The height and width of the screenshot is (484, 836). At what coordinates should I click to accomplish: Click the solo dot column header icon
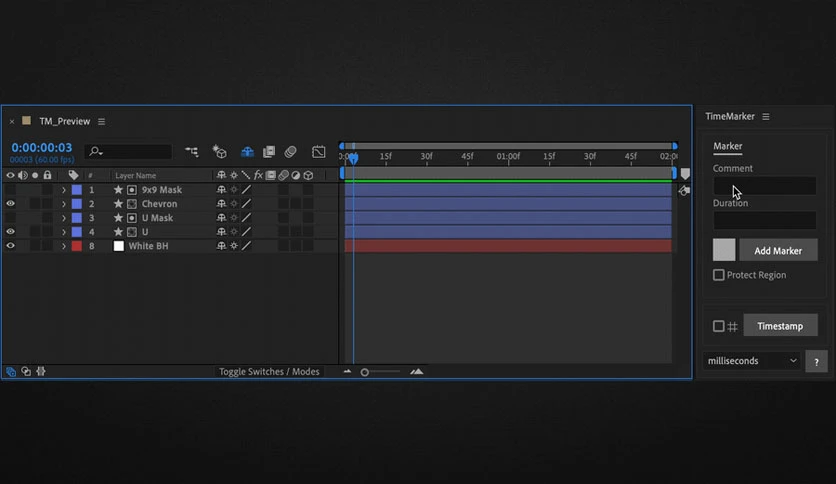tap(35, 175)
